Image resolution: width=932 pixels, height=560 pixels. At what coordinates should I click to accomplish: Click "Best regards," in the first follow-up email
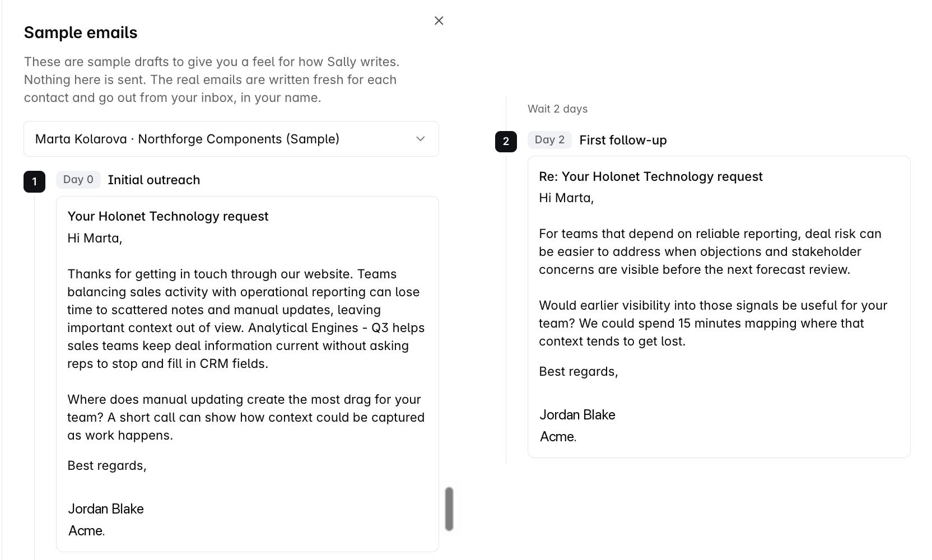pos(579,371)
